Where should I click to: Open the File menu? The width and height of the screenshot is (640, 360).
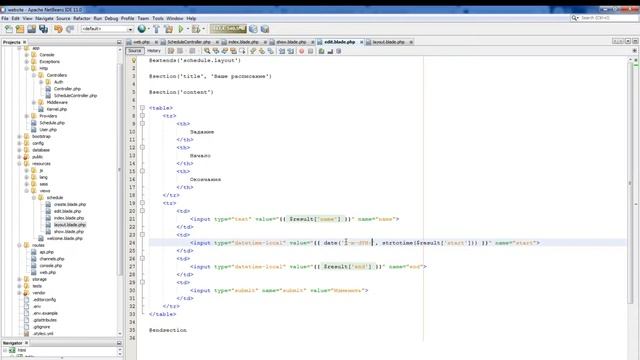[x=5, y=18]
